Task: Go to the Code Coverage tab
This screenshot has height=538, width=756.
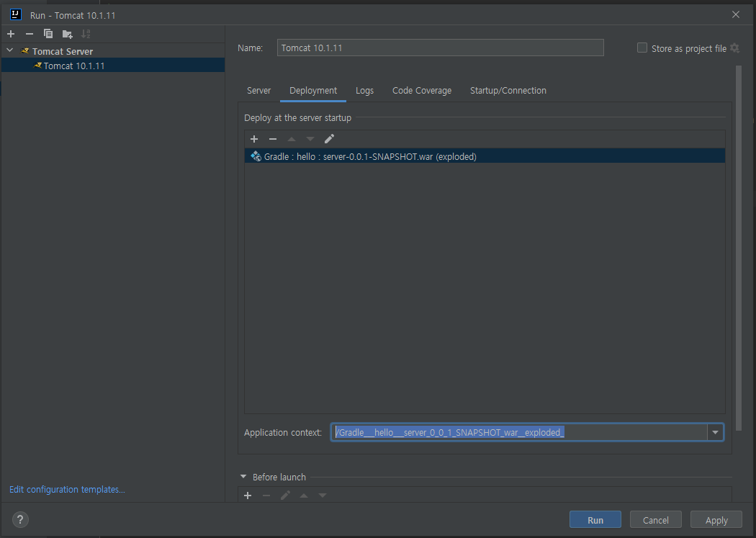Action: coord(422,91)
